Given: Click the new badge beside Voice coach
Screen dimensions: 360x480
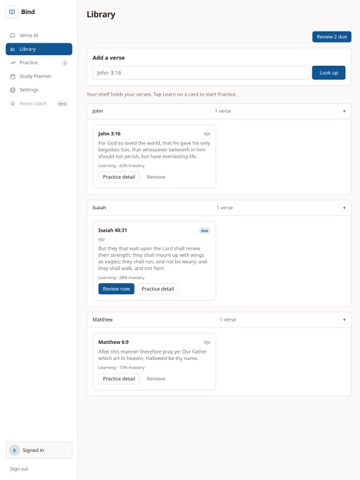Looking at the screenshot, I should (62, 104).
